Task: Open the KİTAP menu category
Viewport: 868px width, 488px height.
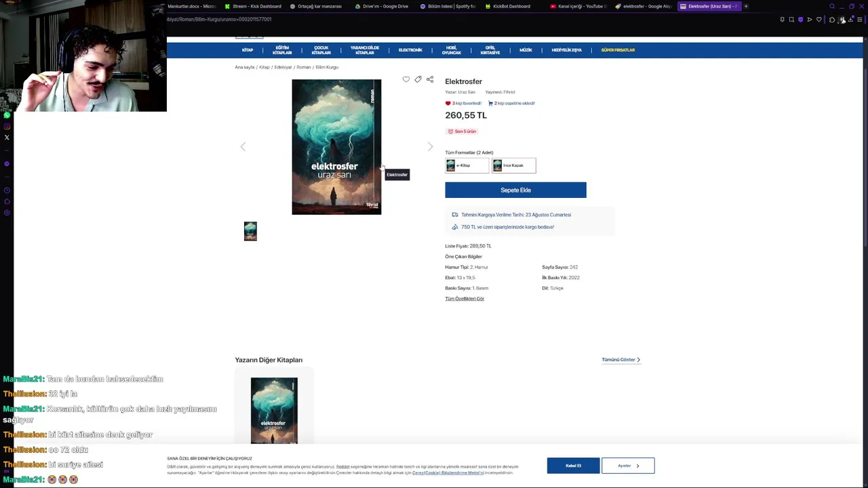Action: tap(248, 50)
